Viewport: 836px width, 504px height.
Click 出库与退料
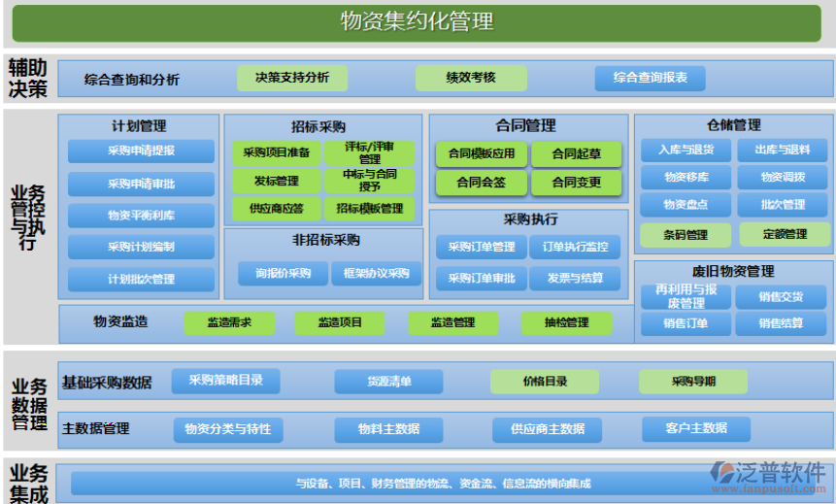(783, 151)
